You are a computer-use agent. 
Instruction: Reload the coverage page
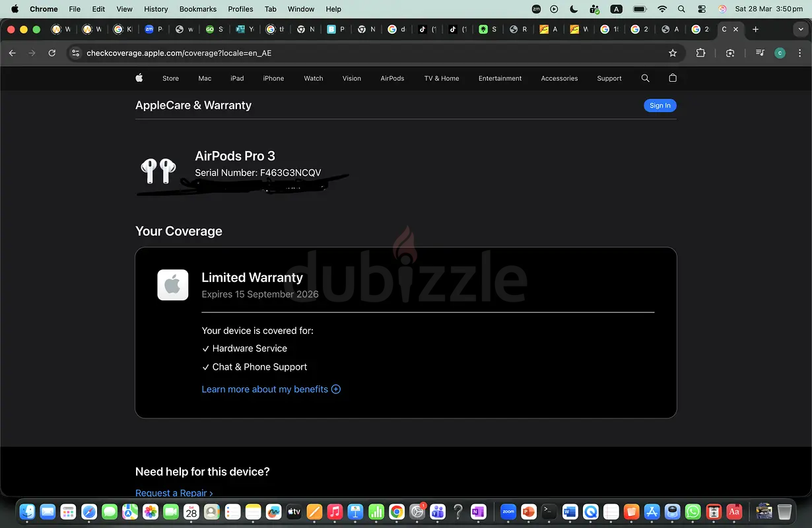52,53
